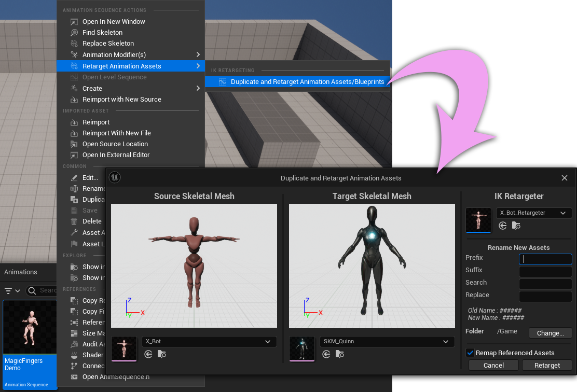Select Duplicate and Retarget Animation Assets/Blueprints
The image size is (577, 392).
297,82
